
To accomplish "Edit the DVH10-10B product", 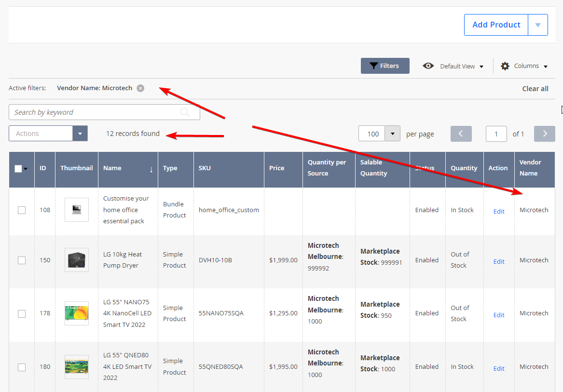I will pos(499,262).
